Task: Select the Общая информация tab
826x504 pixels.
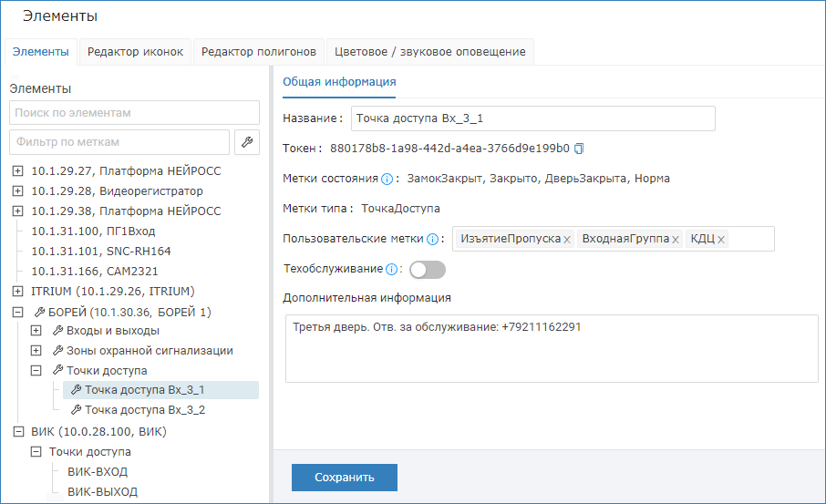Action: click(339, 82)
